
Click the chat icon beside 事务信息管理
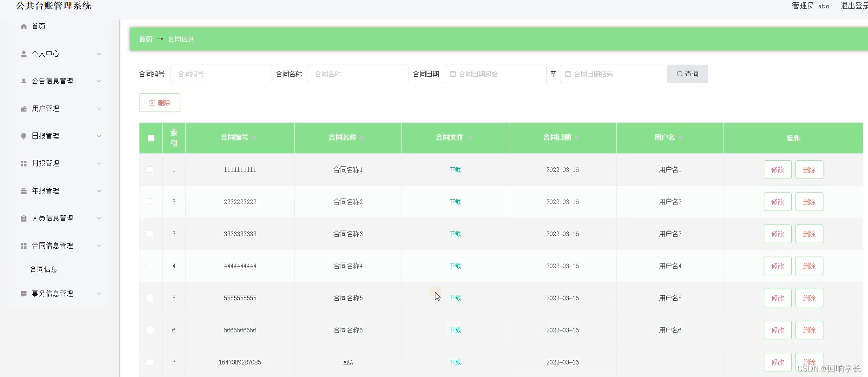pyautogui.click(x=24, y=294)
